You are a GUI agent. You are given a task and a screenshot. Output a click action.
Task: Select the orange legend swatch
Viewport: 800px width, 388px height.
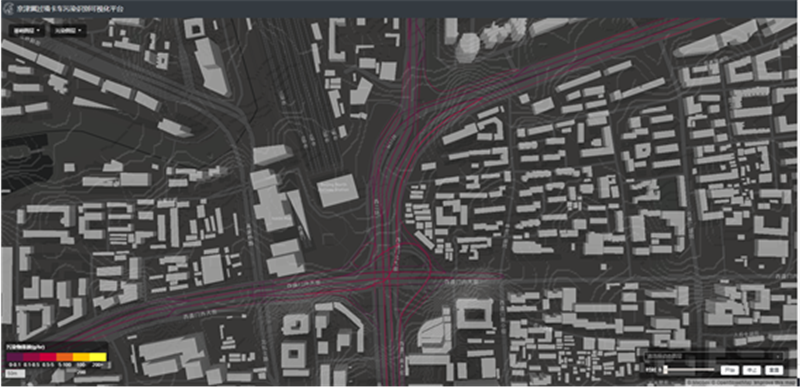pyautogui.click(x=65, y=357)
